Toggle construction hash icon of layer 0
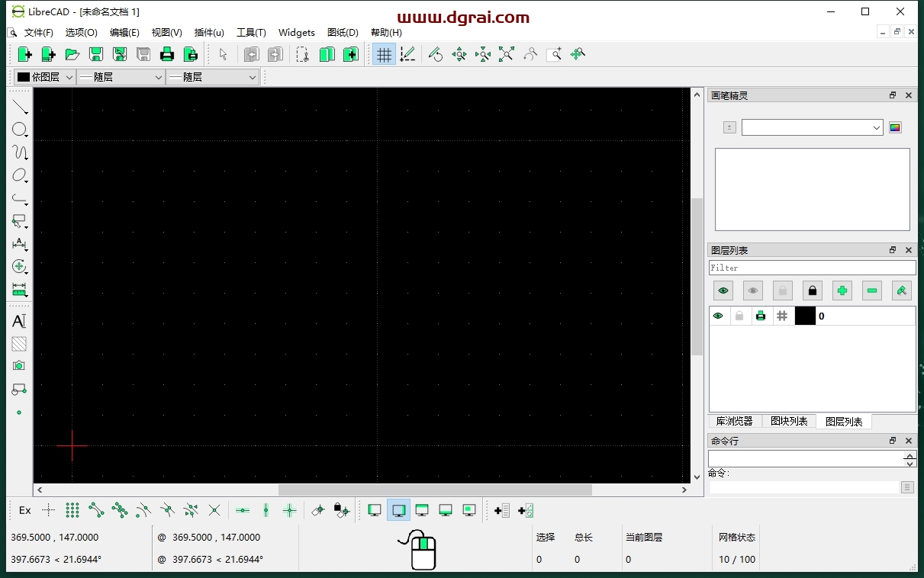This screenshot has height=578, width=924. pyautogui.click(x=782, y=316)
